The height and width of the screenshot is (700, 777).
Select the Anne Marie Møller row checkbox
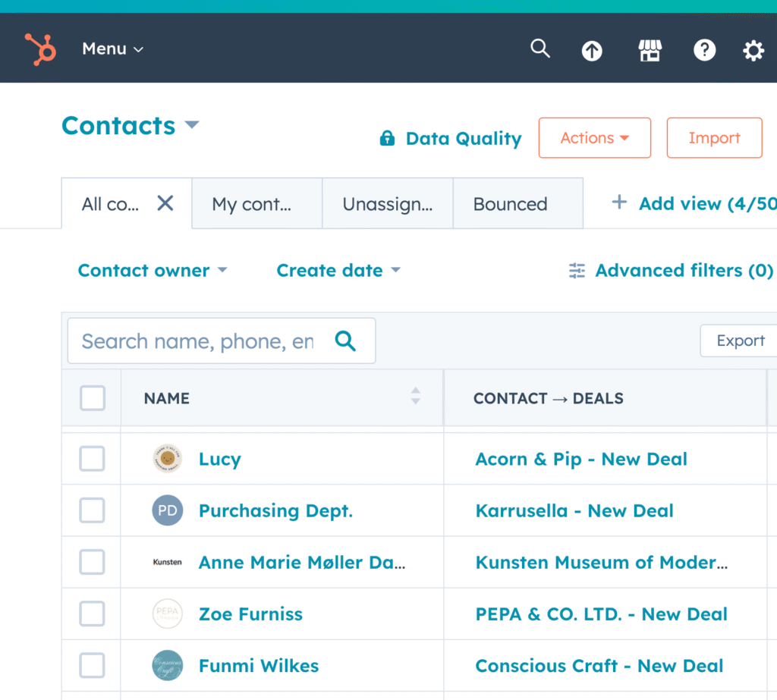[x=92, y=562]
